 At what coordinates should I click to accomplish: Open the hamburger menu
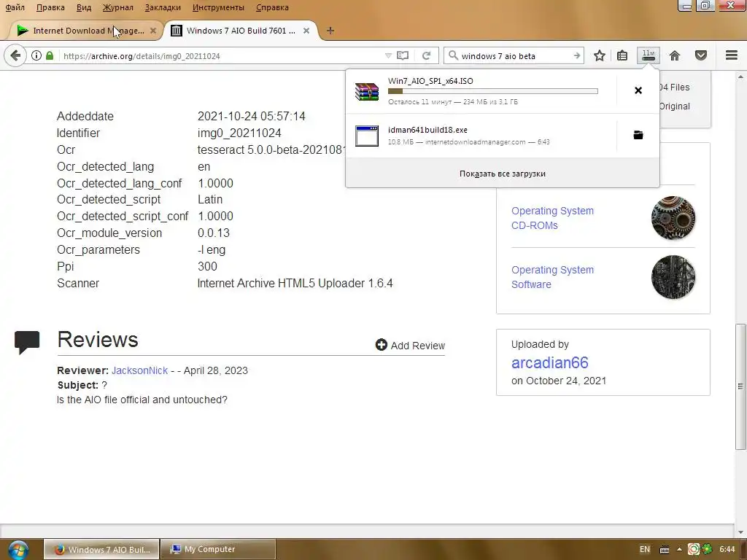[732, 55]
